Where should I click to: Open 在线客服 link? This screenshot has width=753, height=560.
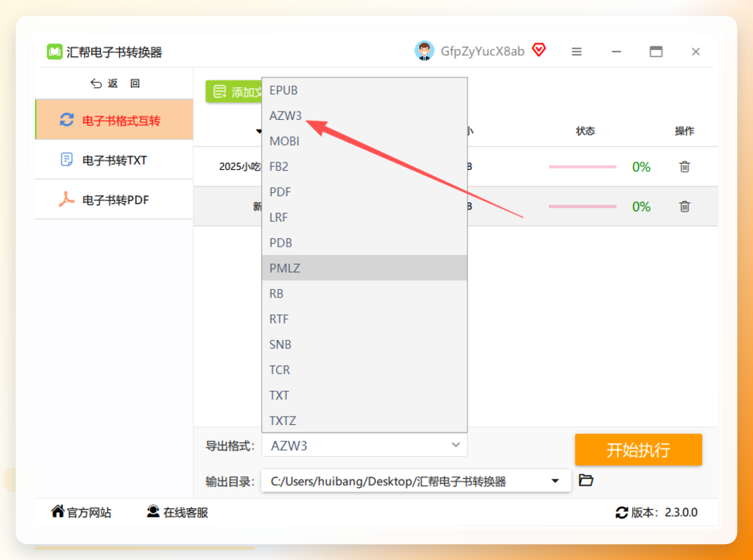point(178,512)
